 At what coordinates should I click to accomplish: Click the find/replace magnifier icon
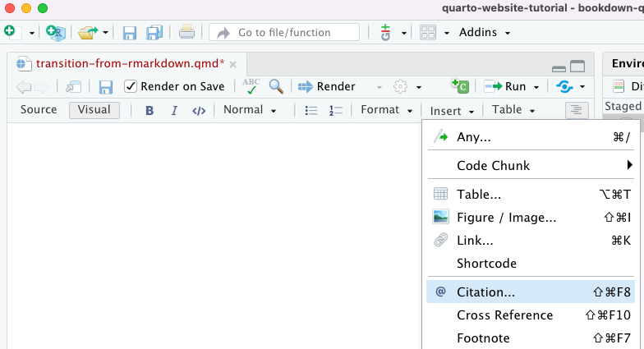(276, 86)
